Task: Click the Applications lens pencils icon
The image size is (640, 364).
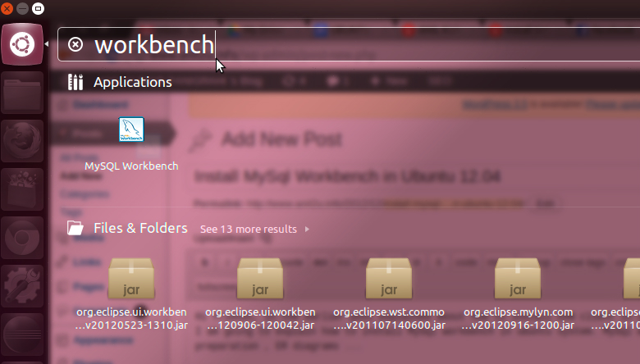Action: [x=75, y=82]
